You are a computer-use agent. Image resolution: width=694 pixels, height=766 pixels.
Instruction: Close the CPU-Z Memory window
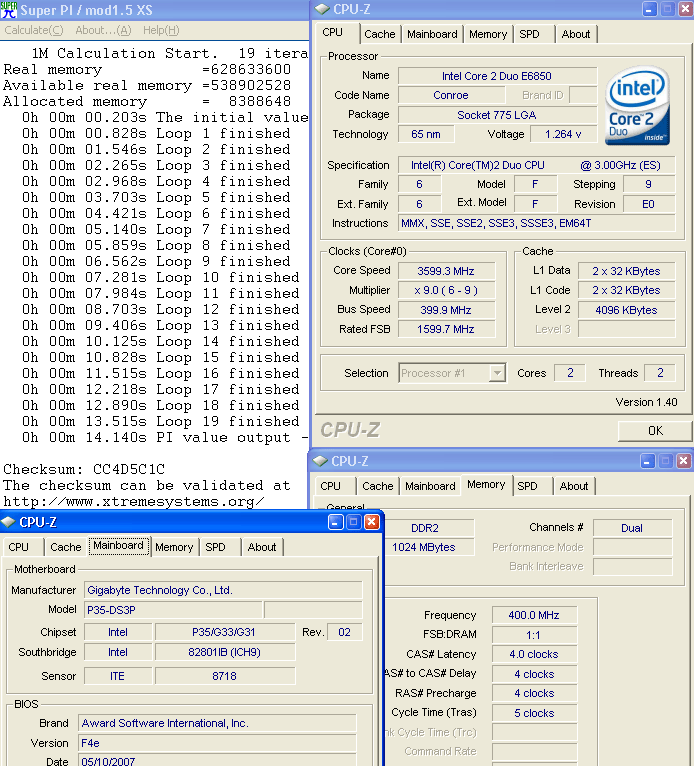click(x=683, y=461)
